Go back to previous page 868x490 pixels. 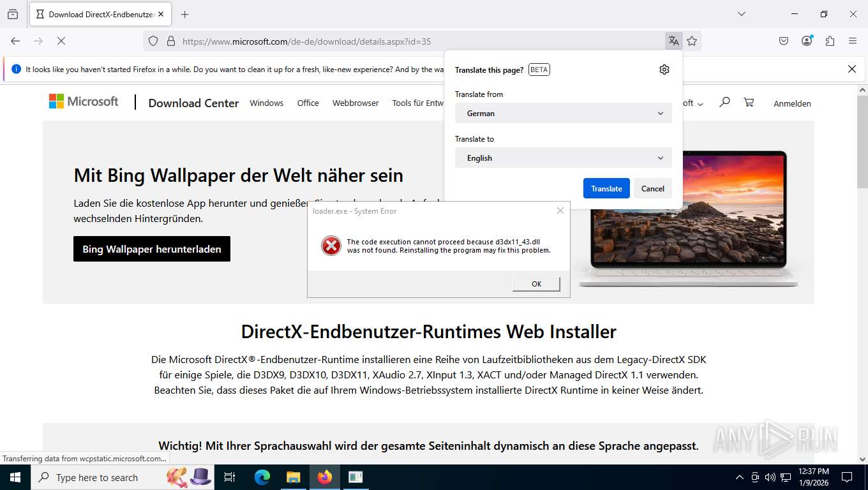[x=15, y=41]
